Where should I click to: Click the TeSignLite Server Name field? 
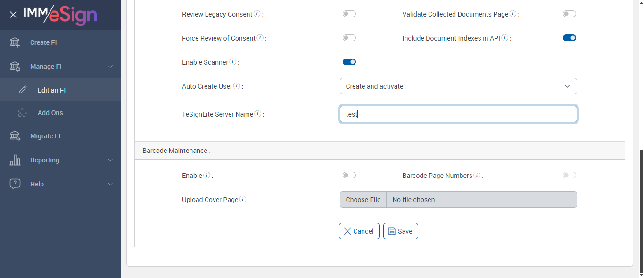click(x=458, y=114)
